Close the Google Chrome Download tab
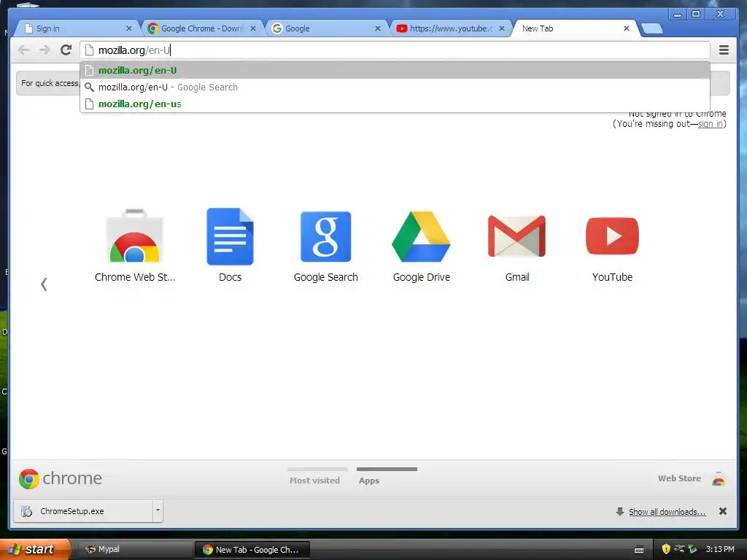Screen dimensions: 747x560 [x=253, y=28]
